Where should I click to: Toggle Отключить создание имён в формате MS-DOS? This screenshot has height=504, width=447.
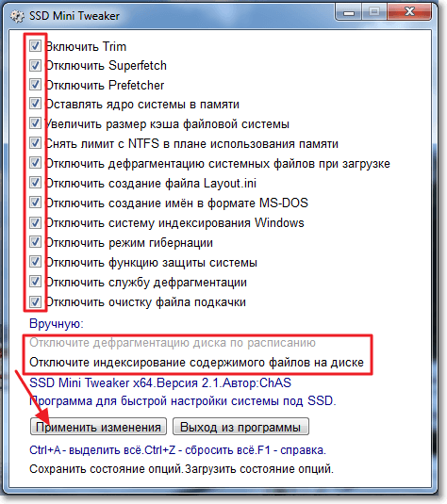[35, 203]
